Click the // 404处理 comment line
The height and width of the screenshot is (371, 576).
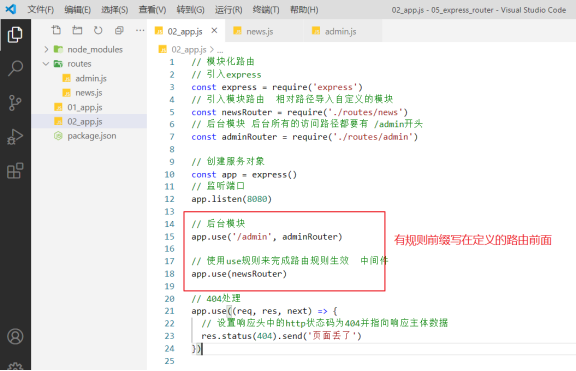click(216, 298)
